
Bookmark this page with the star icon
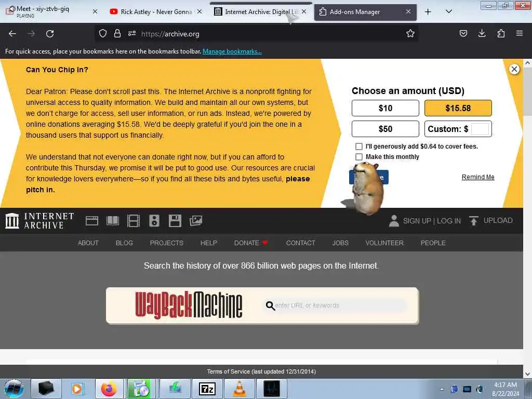tap(410, 34)
